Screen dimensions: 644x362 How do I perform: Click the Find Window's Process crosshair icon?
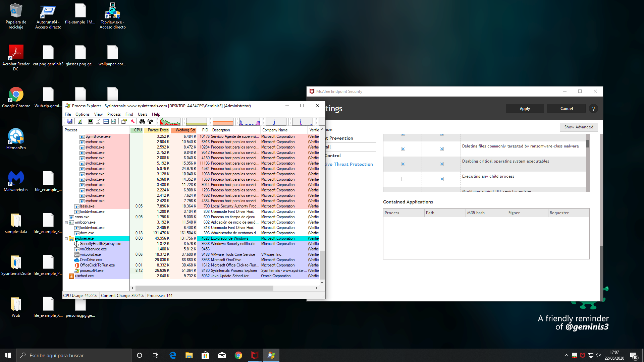click(150, 121)
